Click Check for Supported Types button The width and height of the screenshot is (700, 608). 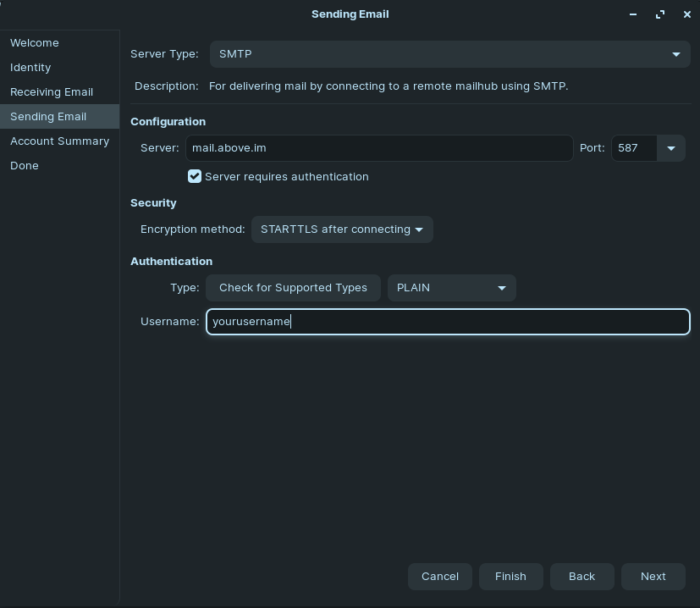pos(293,288)
